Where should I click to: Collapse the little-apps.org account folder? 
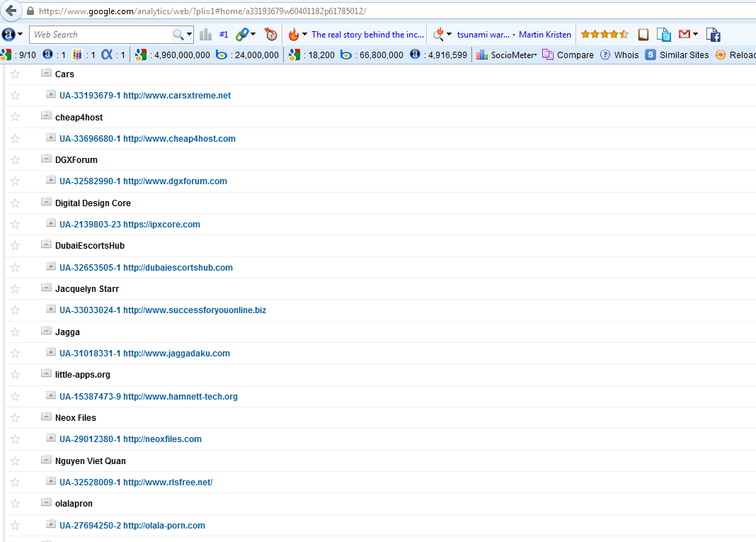pyautogui.click(x=46, y=373)
